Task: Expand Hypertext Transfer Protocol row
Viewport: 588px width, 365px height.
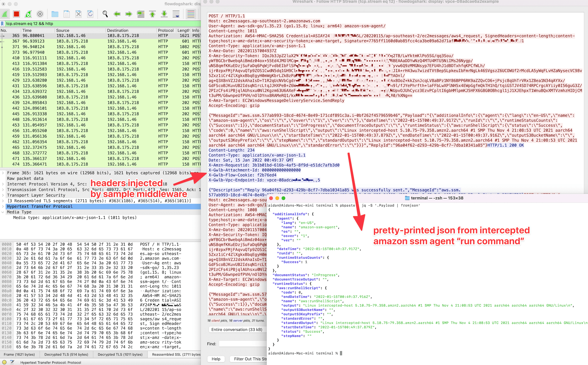Action: pos(3,207)
